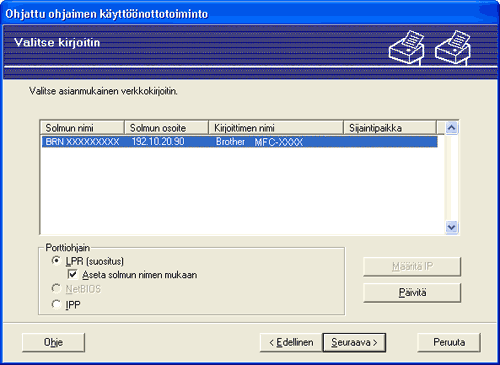The height and width of the screenshot is (365, 500).
Task: Sort by Kirjoittimen nimi column header
Action: coord(276,128)
